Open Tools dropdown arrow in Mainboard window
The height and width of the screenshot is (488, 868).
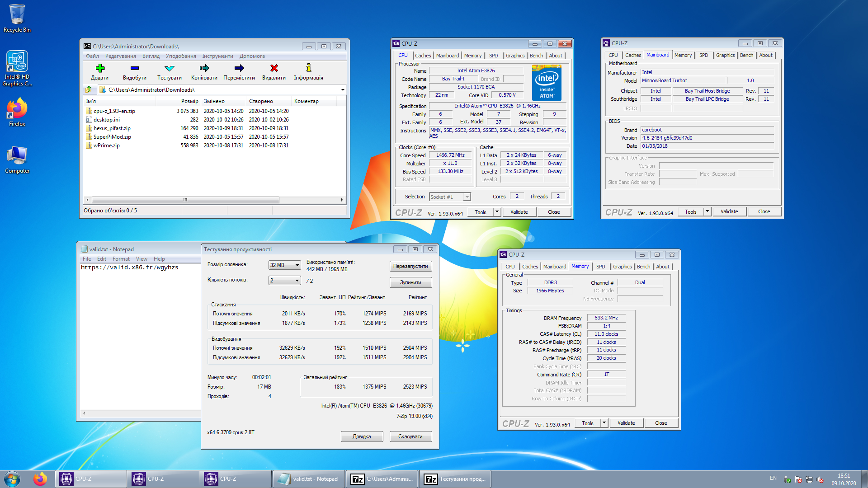click(707, 211)
